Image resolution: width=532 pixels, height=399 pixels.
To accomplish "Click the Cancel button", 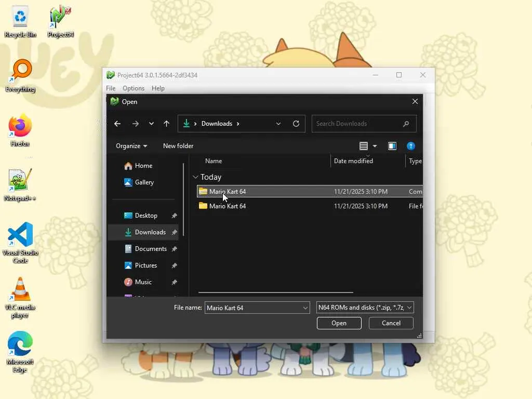I will [391, 323].
